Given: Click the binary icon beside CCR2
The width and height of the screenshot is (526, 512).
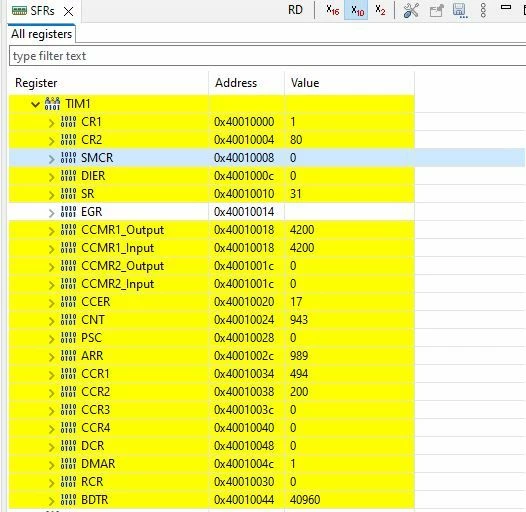Looking at the screenshot, I should (68, 392).
